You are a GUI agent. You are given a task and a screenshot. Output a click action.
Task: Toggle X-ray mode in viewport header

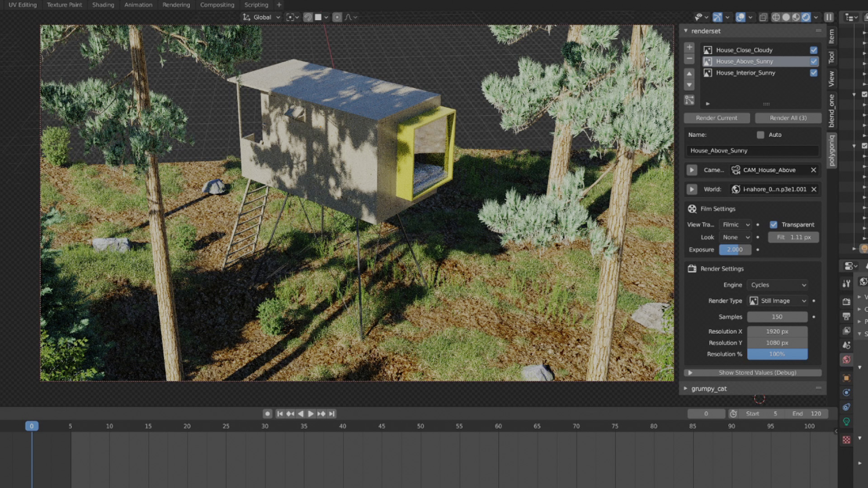pos(764,17)
